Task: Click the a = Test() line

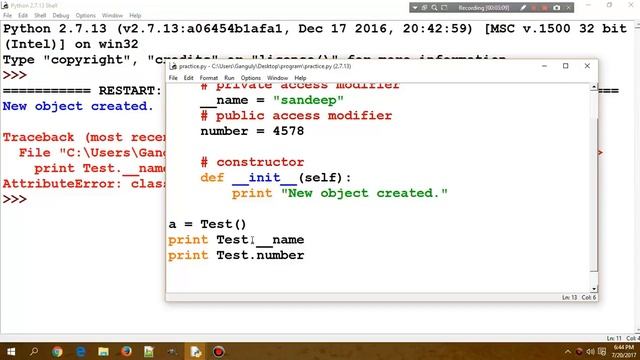Action: point(207,224)
